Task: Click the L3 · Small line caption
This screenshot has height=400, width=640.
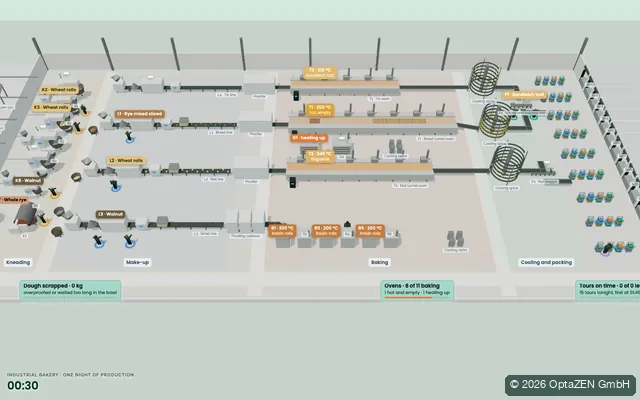Action: [205, 234]
